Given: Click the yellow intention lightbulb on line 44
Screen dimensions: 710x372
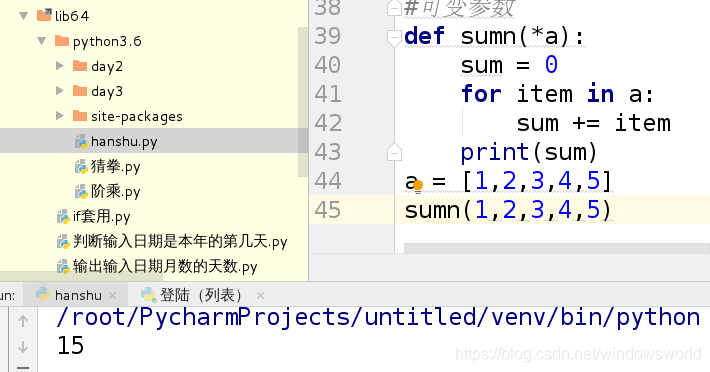Looking at the screenshot, I should point(418,186).
